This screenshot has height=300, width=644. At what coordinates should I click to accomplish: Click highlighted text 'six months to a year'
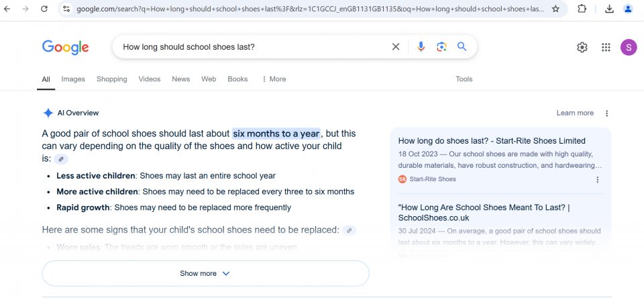click(276, 134)
